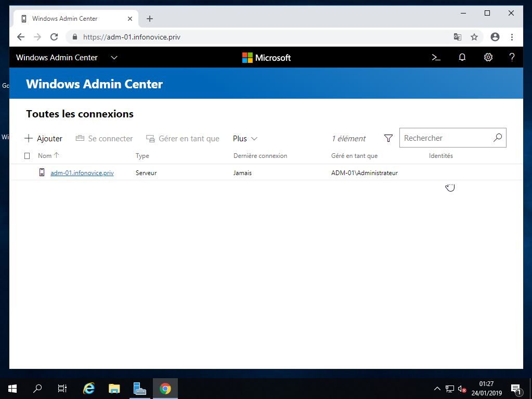Reload the page in Chrome

[x=54, y=37]
